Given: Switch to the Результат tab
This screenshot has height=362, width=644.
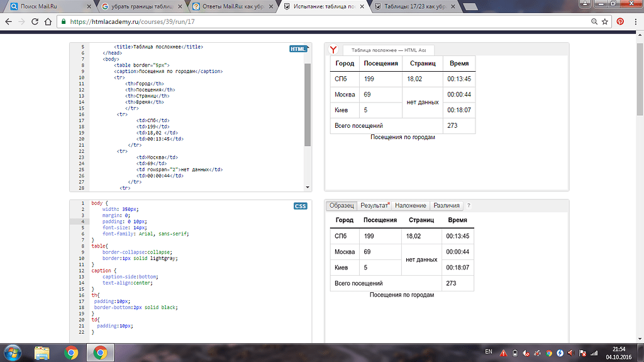Looking at the screenshot, I should [375, 206].
